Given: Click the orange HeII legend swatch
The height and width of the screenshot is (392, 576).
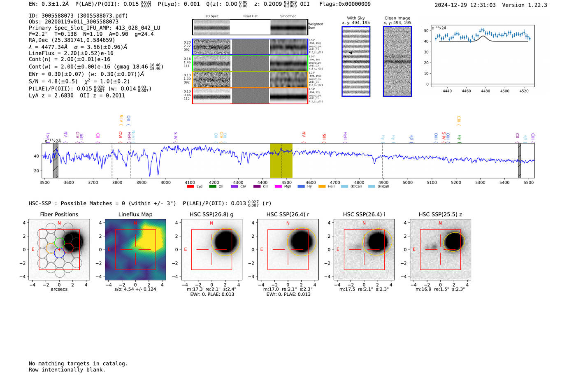Looking at the screenshot, I should 322,186.
